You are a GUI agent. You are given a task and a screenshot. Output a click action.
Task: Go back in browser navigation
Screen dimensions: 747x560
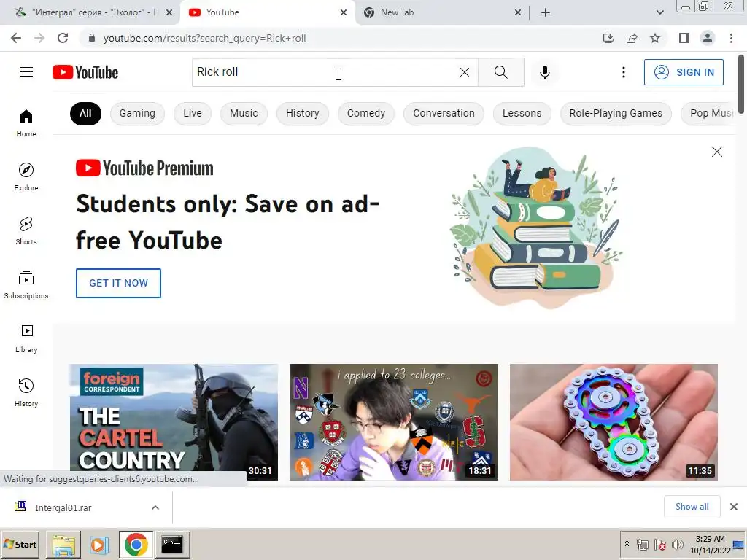[x=16, y=38]
